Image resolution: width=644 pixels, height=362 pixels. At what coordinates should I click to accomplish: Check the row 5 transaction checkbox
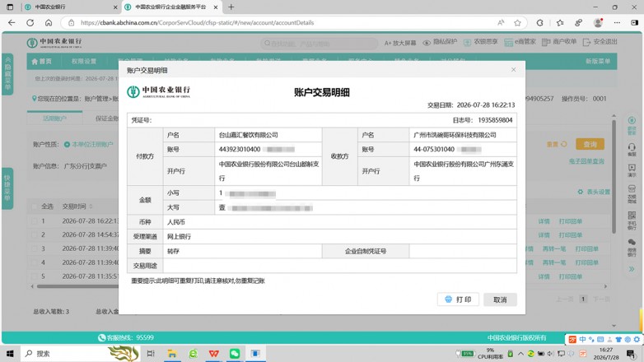(35, 276)
